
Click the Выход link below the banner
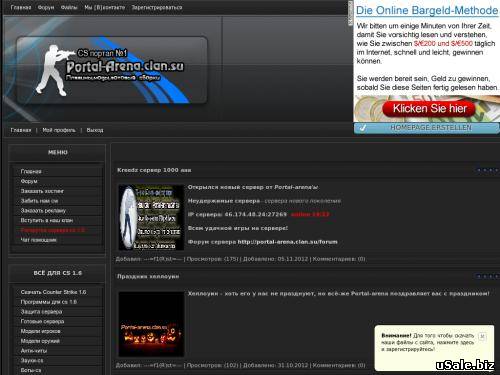(x=95, y=130)
